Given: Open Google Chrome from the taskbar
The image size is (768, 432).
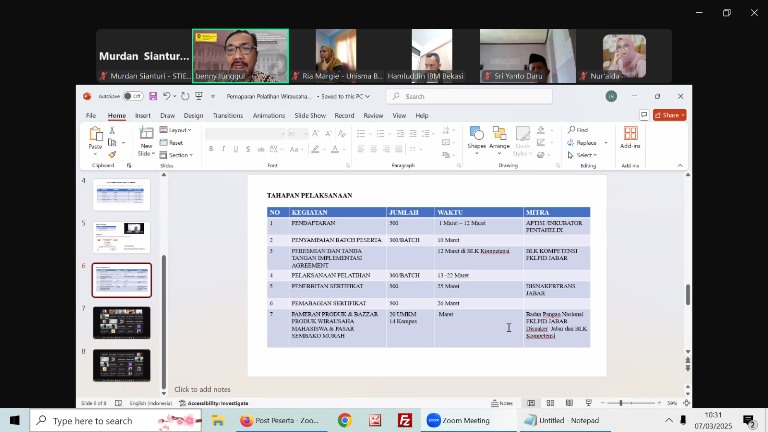Looking at the screenshot, I should [344, 421].
